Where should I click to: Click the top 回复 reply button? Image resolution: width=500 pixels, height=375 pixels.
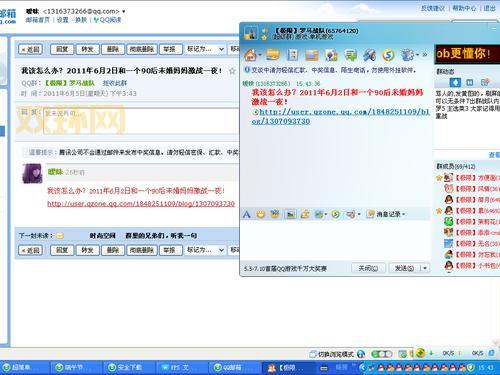click(62, 49)
